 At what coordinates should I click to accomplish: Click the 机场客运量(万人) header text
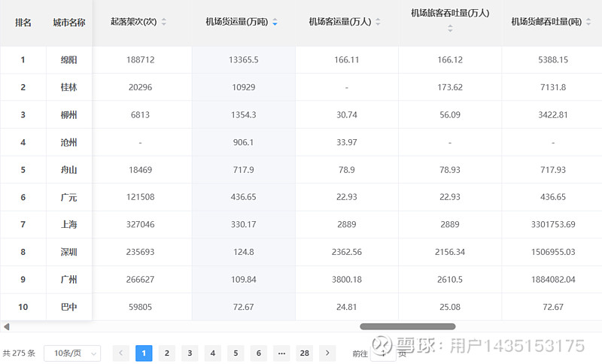coord(340,22)
